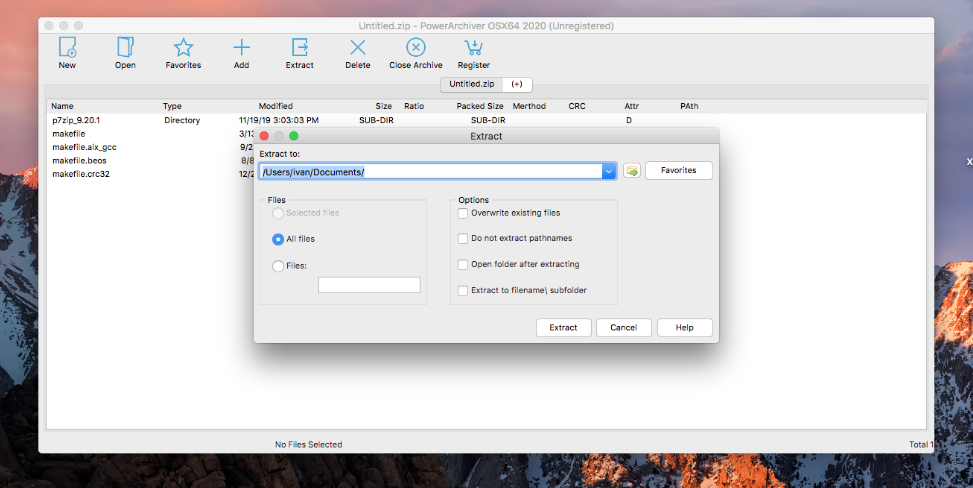Enable Overwrite existing files checkbox
The width and height of the screenshot is (973, 488).
point(463,213)
